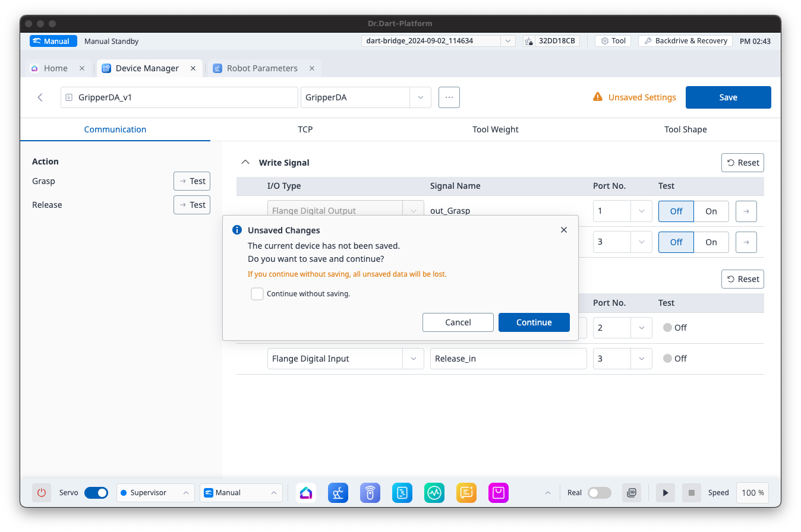Open the robot arm module in the dock
Viewport: 801px width, 532px height.
point(338,493)
